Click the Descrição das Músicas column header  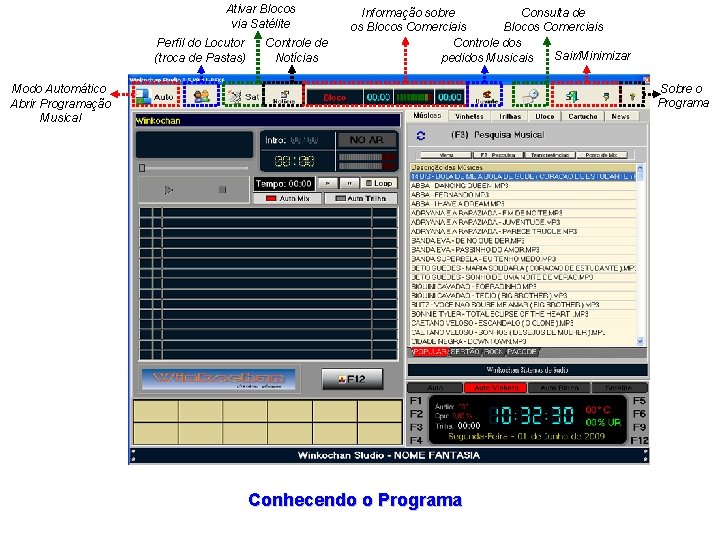tap(523, 168)
